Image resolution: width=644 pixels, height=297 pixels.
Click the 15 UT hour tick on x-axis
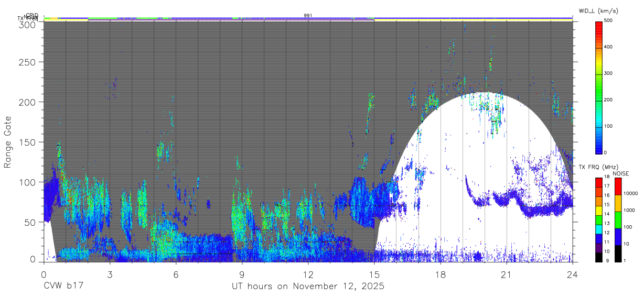pos(374,274)
